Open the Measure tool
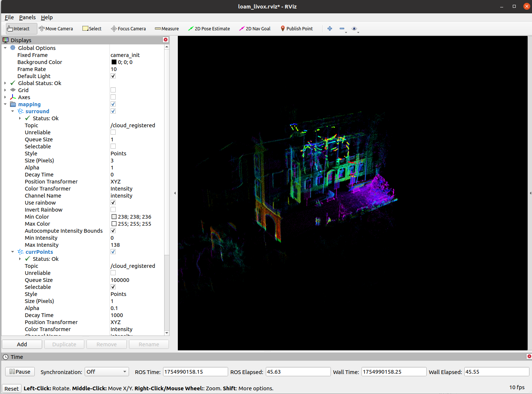Image resolution: width=532 pixels, height=394 pixels. pos(167,28)
